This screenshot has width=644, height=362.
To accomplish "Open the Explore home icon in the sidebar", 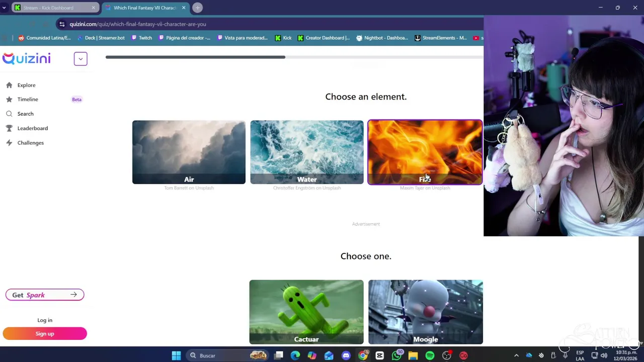I will tap(9, 85).
